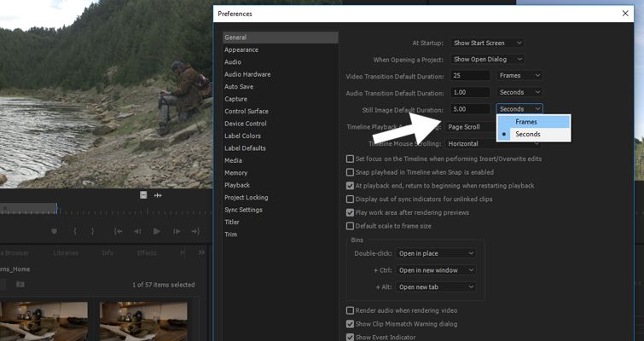
Task: Click the Still Image Default Duration field
Action: (x=470, y=109)
